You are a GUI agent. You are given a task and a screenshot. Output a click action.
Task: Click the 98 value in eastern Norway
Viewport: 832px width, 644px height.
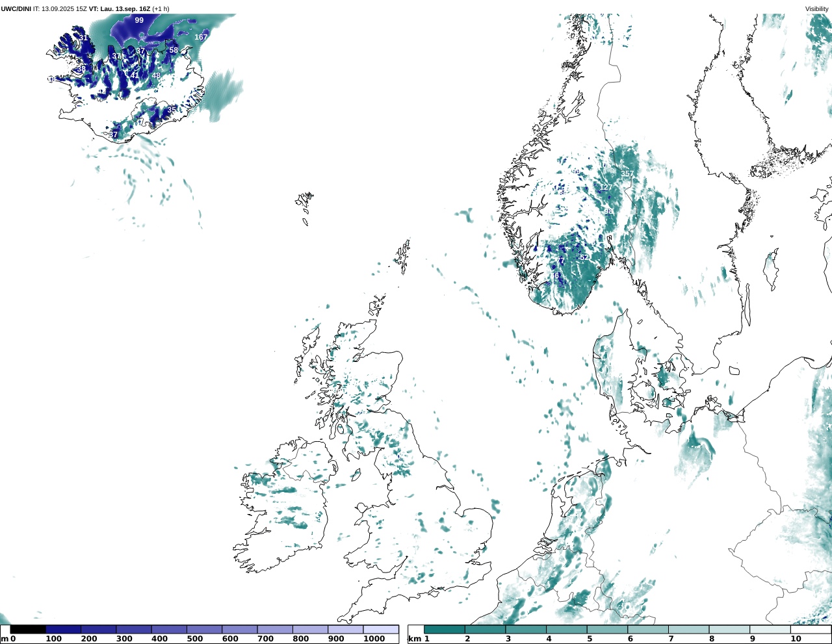click(608, 211)
